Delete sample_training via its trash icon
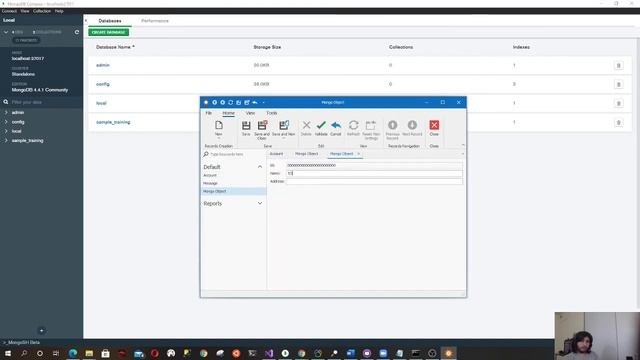The height and width of the screenshot is (360, 640). coord(618,122)
